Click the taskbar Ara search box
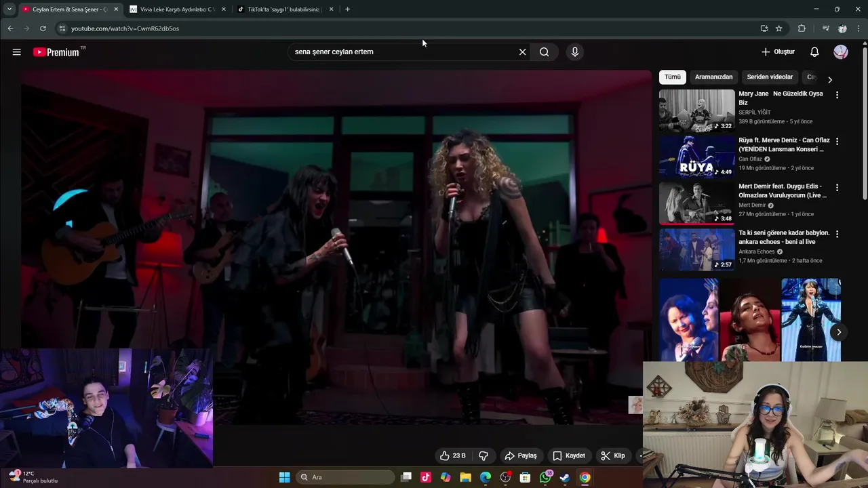This screenshot has width=868, height=488. [x=344, y=477]
